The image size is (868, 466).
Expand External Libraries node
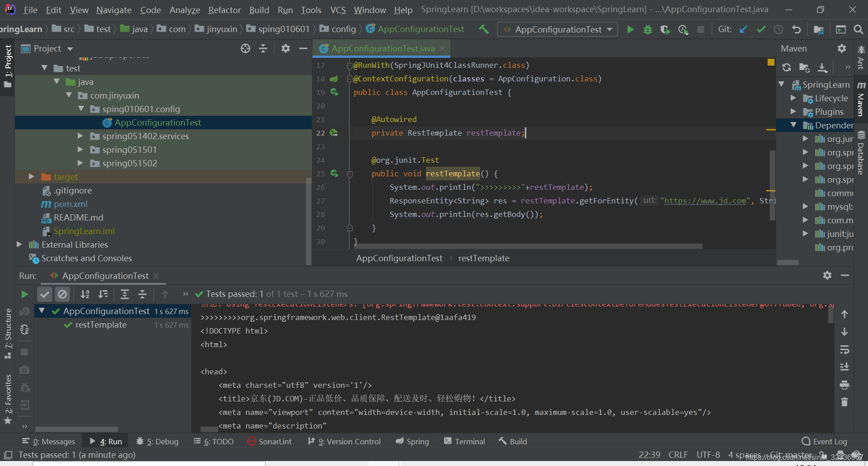(x=19, y=245)
